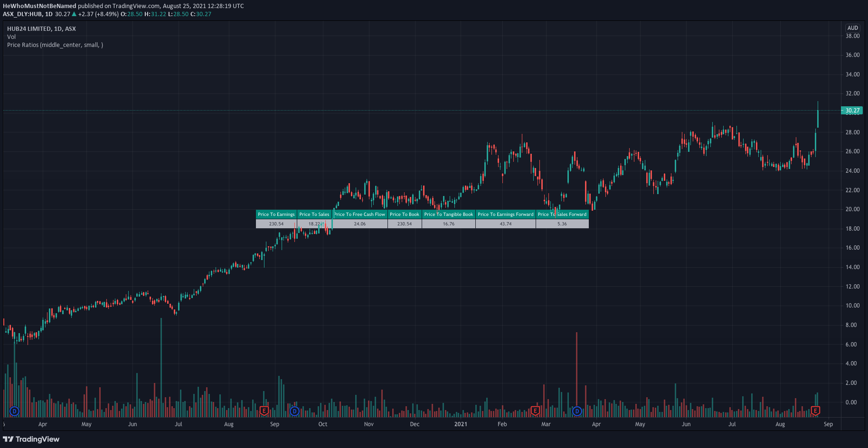
Task: Click the current price label 30.27 on axis
Action: pos(852,111)
